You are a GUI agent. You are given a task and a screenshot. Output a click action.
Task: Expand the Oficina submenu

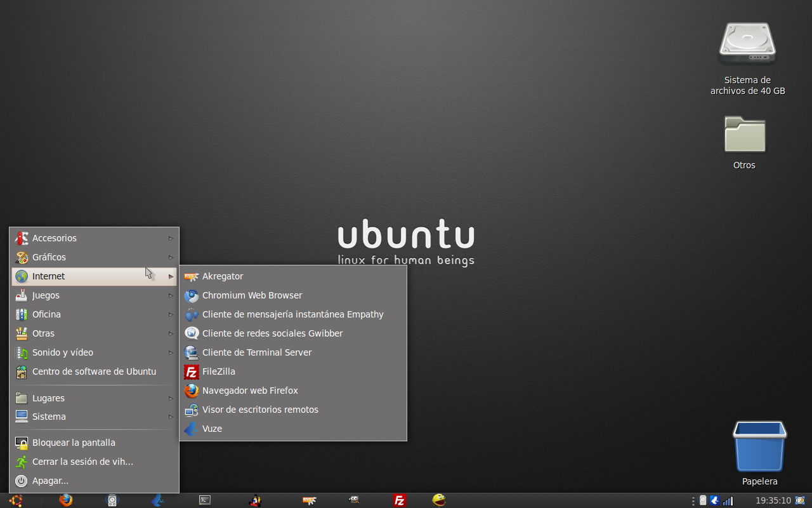[x=94, y=314]
